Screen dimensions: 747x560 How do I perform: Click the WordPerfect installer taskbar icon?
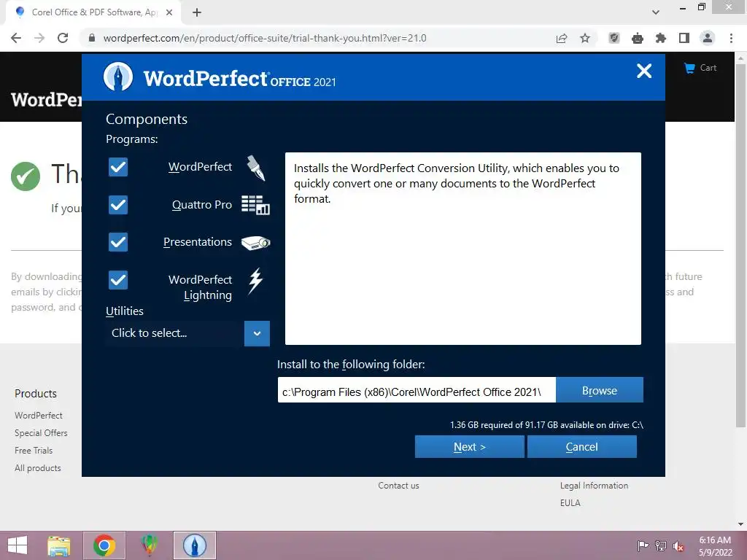point(194,545)
